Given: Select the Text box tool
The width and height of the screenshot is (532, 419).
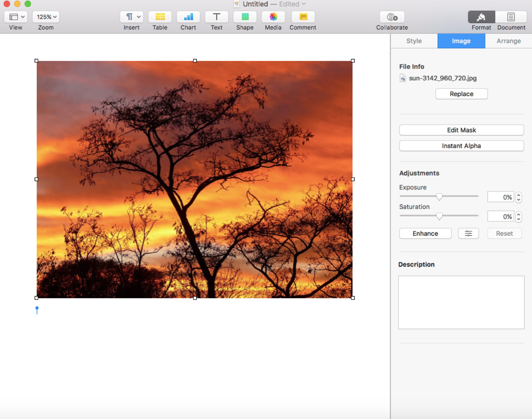Looking at the screenshot, I should [216, 17].
